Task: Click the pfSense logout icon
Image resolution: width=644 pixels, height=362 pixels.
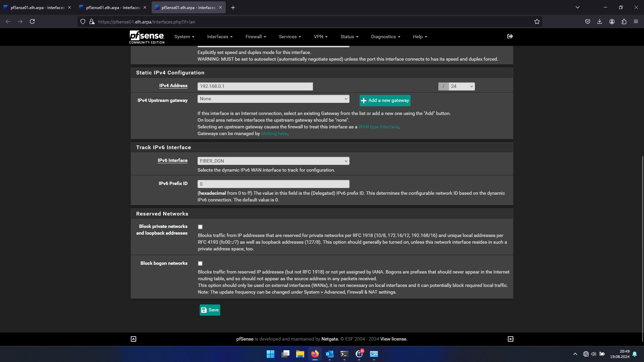Action: 510,36
